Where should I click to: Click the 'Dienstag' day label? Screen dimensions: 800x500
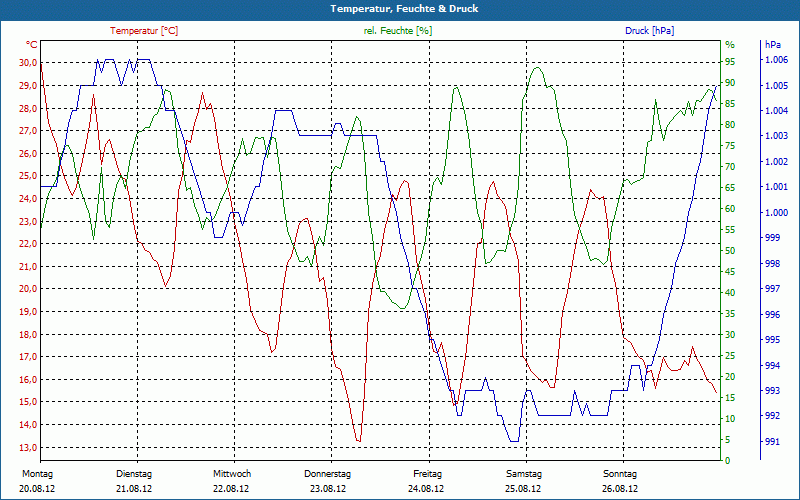[x=134, y=474]
